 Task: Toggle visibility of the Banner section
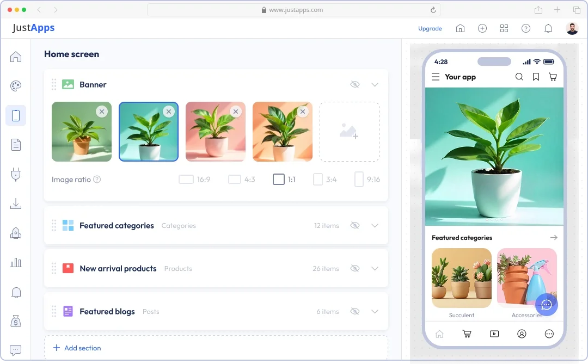pos(355,85)
